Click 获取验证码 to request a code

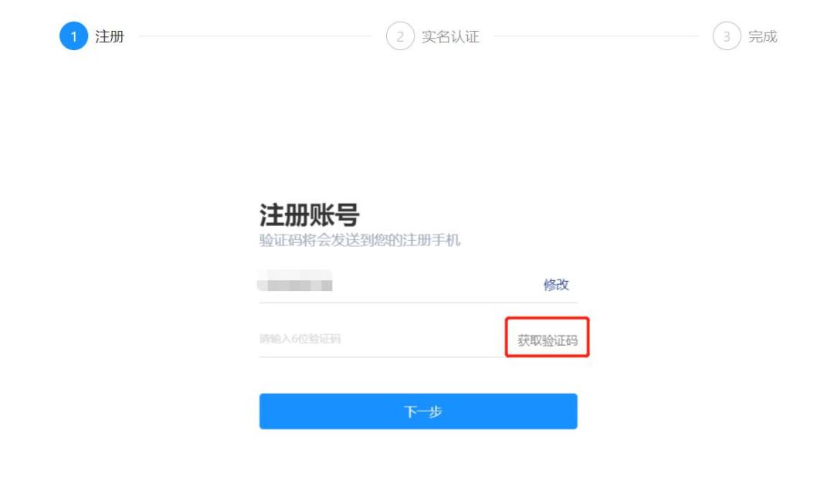click(x=548, y=340)
